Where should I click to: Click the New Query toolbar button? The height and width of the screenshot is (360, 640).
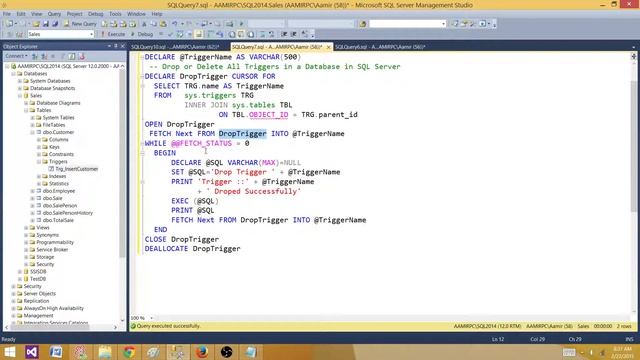click(80, 24)
